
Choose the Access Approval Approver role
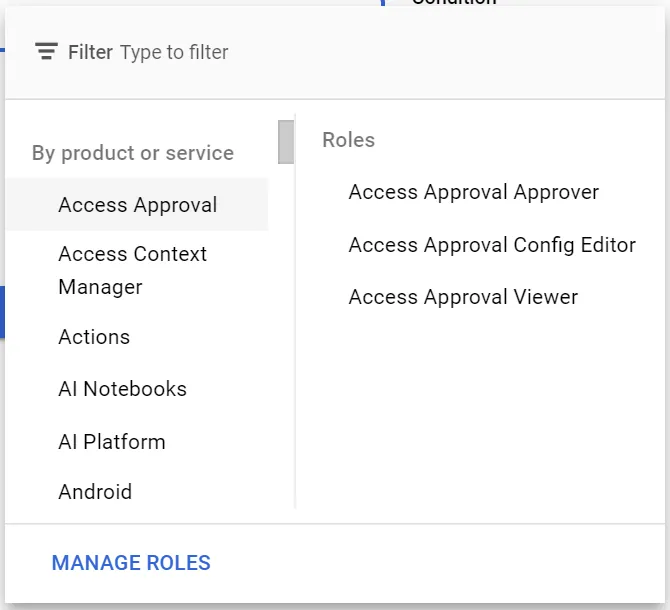pos(473,192)
